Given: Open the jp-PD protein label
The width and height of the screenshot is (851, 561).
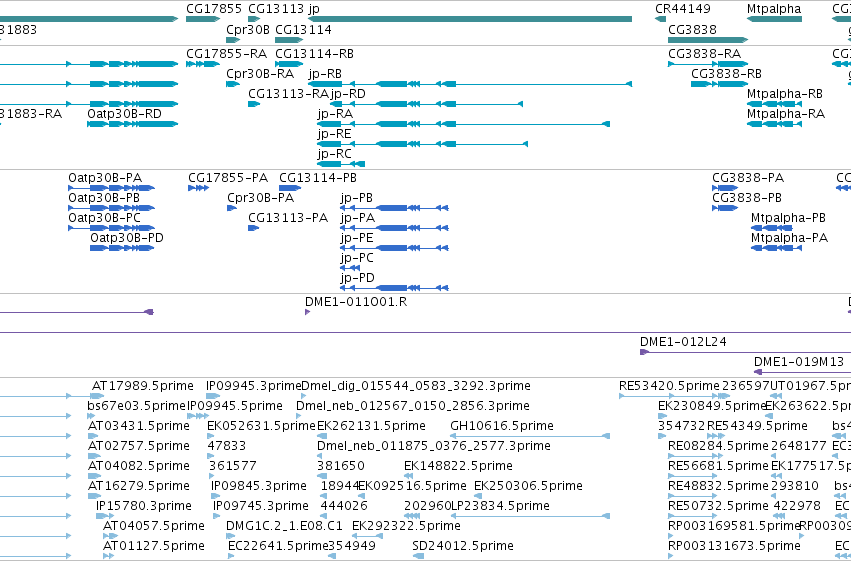Looking at the screenshot, I should tap(357, 278).
